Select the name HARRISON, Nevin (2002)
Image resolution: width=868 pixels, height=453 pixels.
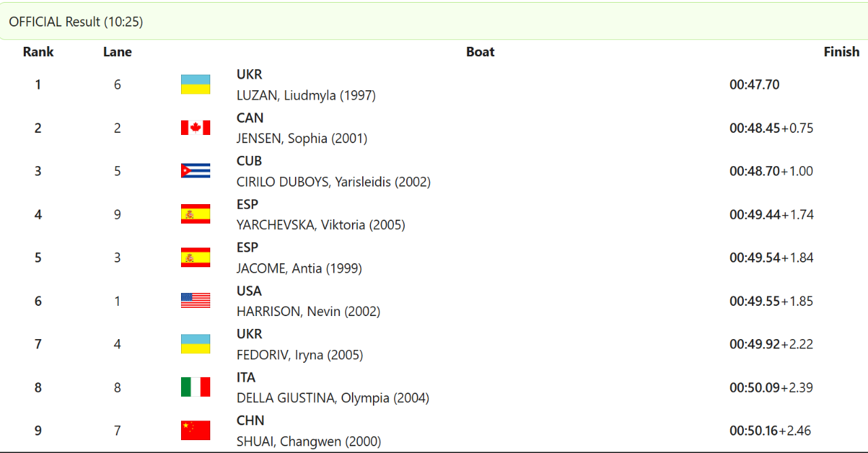[x=309, y=312]
